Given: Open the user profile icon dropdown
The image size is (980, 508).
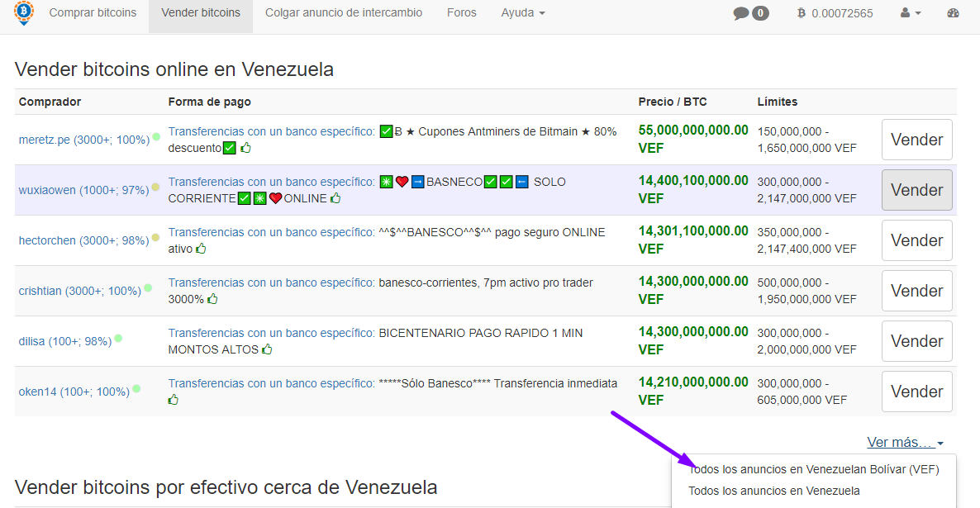Looking at the screenshot, I should tap(911, 12).
